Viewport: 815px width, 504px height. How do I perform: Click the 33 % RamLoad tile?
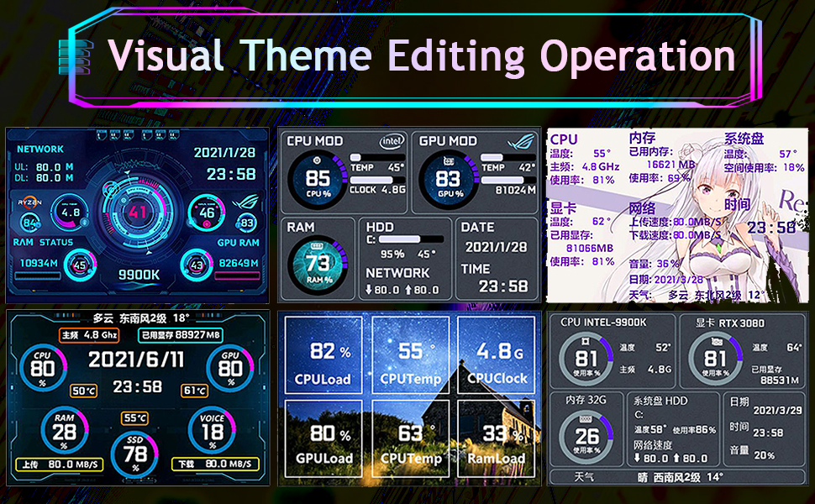click(497, 438)
